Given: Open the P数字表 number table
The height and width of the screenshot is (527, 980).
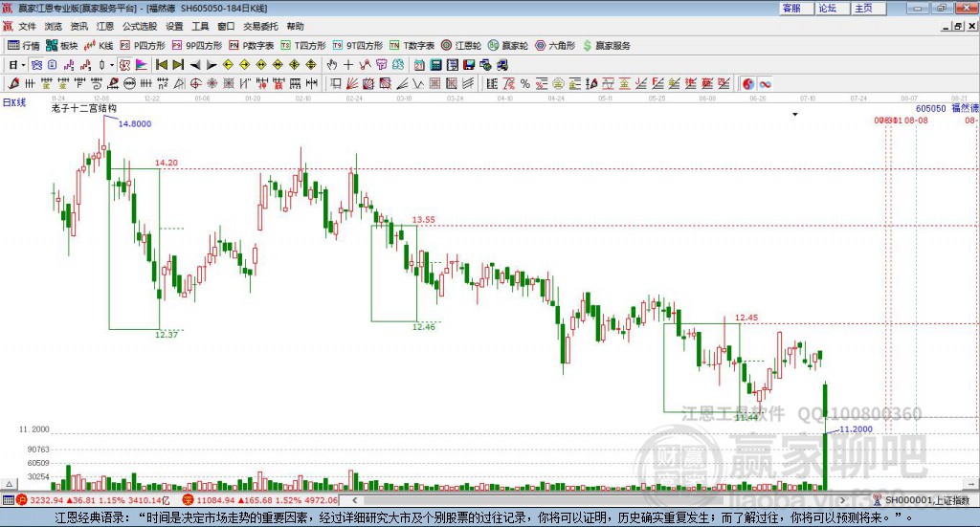Looking at the screenshot, I should click(252, 46).
